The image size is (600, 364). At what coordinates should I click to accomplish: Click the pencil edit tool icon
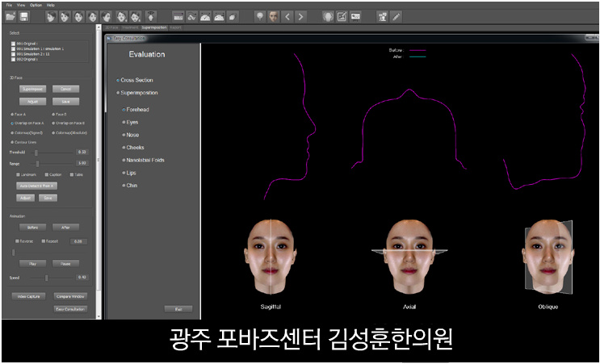[x=396, y=16]
